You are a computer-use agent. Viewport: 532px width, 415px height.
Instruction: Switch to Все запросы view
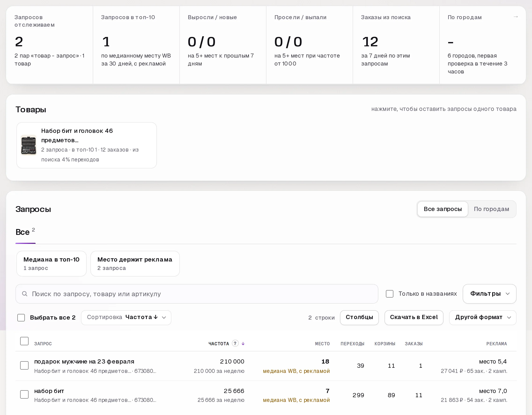tap(443, 209)
